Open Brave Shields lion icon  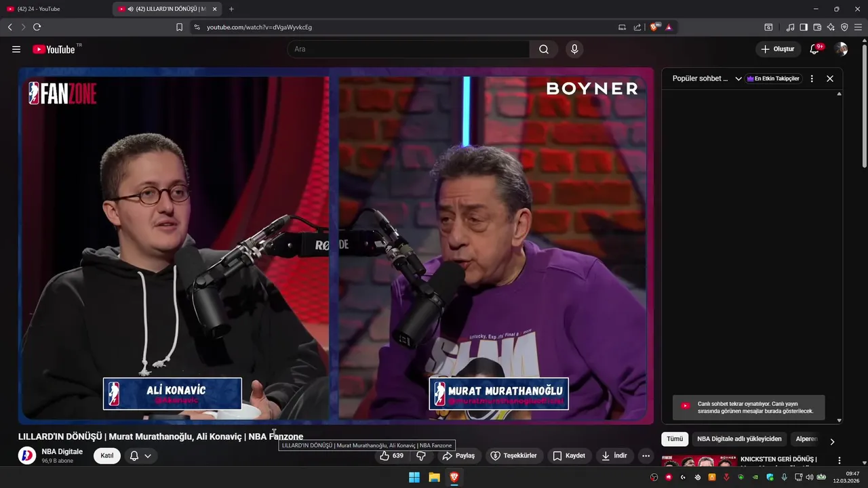coord(654,27)
